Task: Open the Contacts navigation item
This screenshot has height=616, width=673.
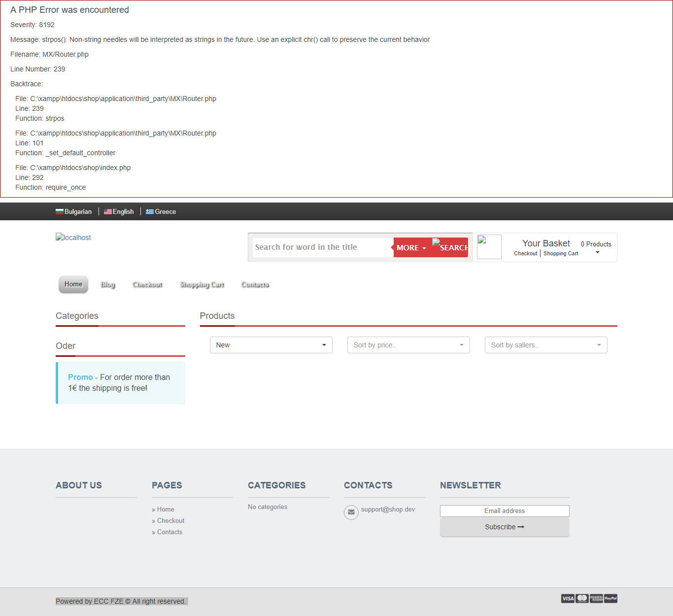Action: (255, 284)
